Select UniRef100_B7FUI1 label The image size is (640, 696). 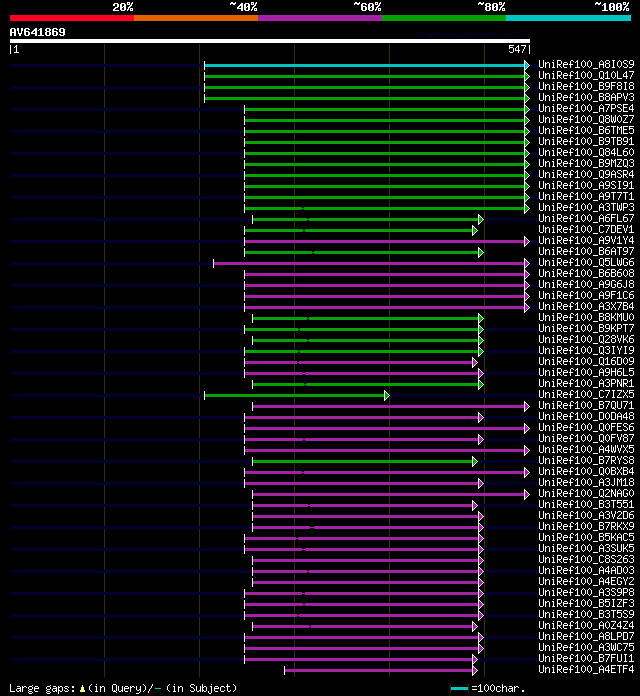click(x=586, y=659)
